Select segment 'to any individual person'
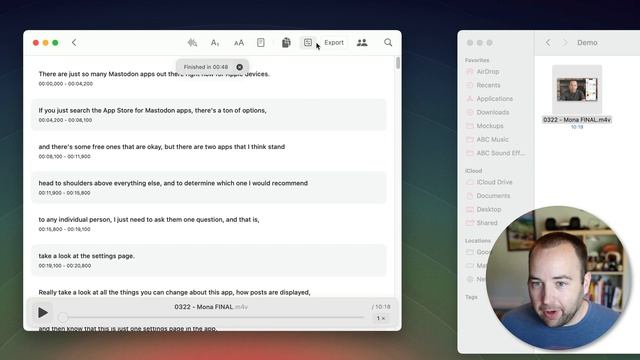The height and width of the screenshot is (360, 640). [x=209, y=224]
